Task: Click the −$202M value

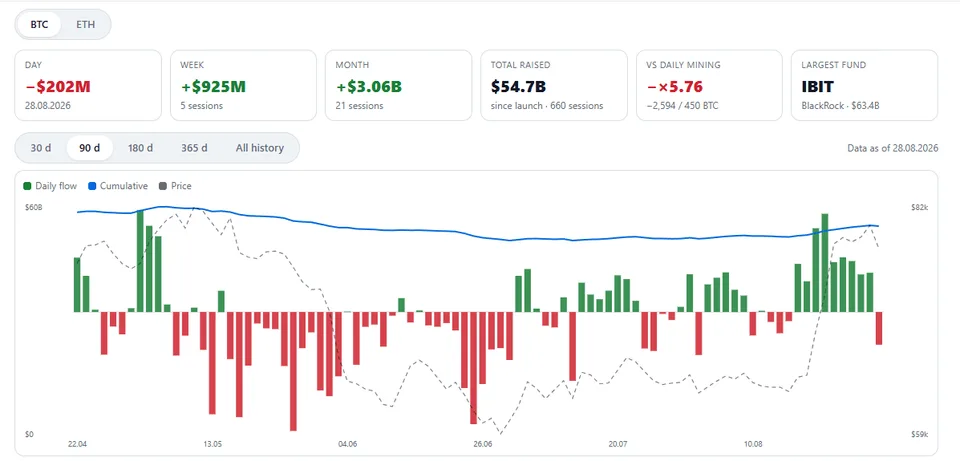Action: click(x=58, y=87)
